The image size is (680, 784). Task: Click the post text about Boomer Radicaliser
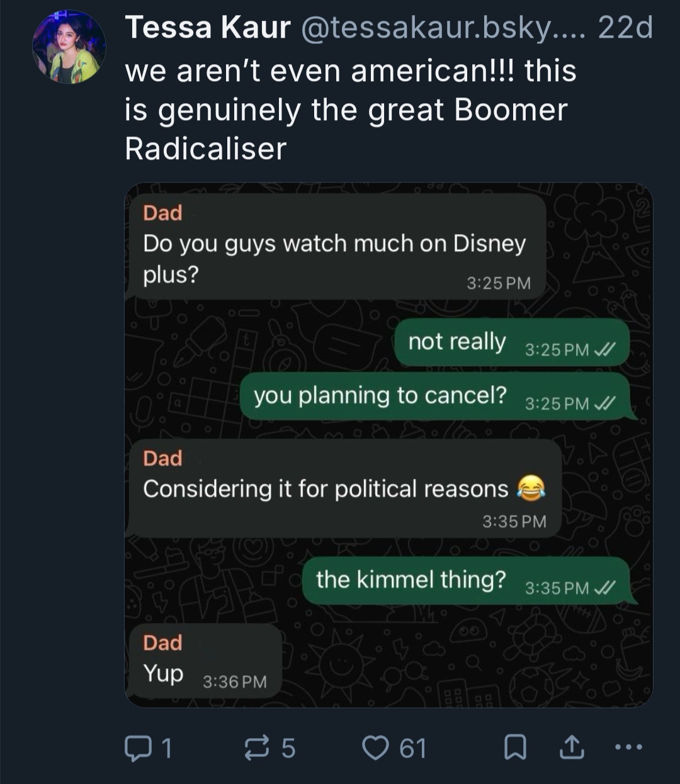coord(351,109)
